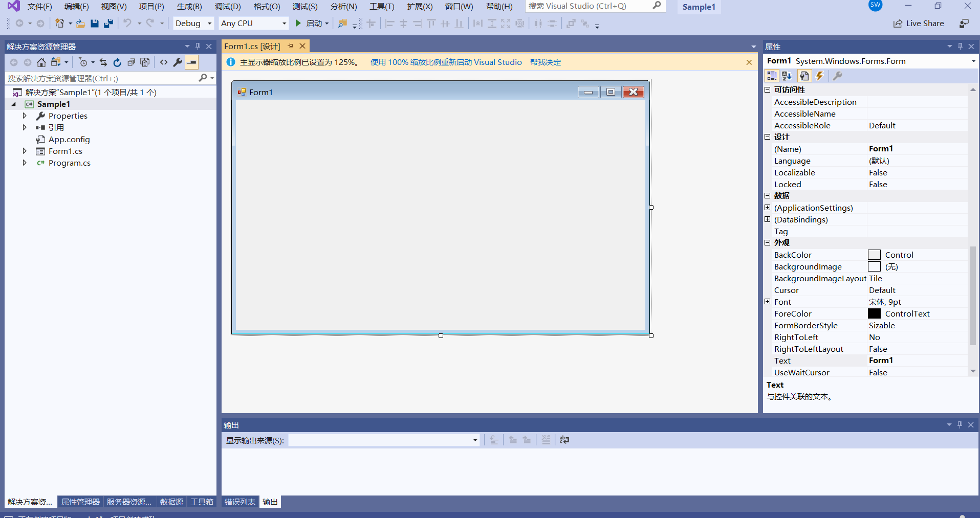Click the 帮我决定 link
This screenshot has height=518, width=980.
coord(546,62)
